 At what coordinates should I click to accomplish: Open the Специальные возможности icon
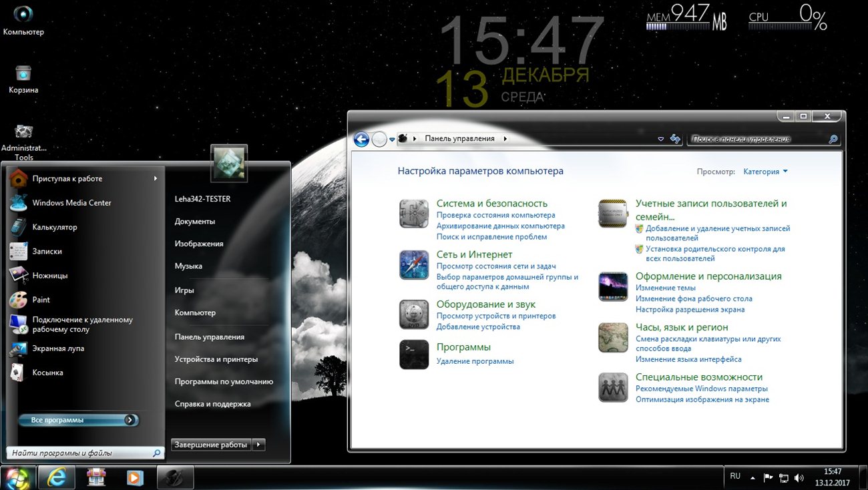tap(612, 387)
